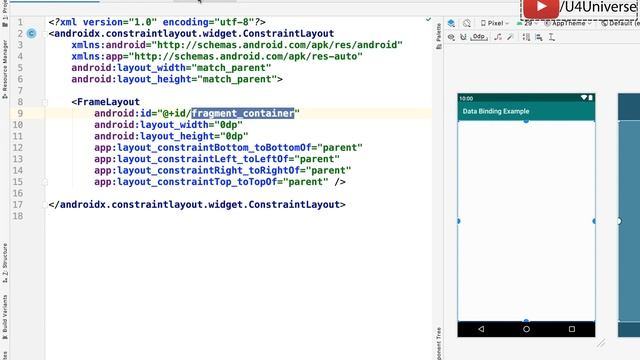640x360 pixels.
Task: Click the fold end marker on line 15
Action: point(45,182)
